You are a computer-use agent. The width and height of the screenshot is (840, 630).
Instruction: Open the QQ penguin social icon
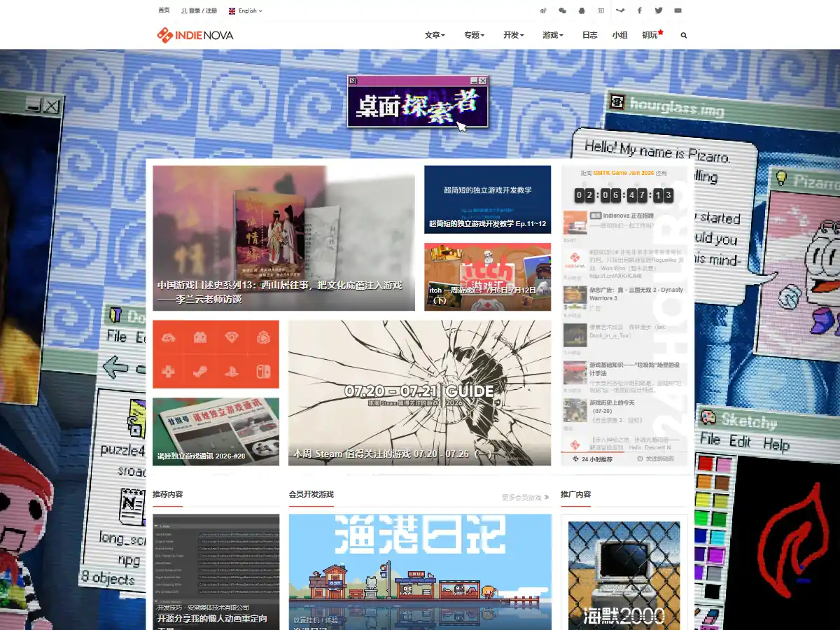pos(582,10)
